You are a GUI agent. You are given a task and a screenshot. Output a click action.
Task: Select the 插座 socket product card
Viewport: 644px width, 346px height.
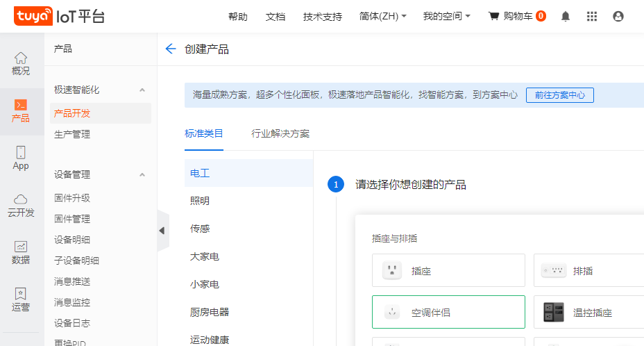[x=448, y=270]
